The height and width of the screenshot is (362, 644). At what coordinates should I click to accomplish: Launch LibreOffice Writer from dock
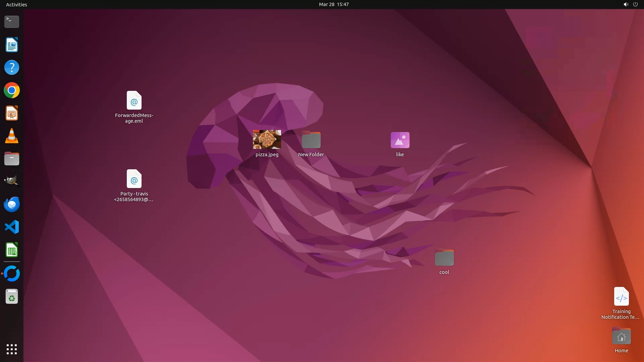click(x=12, y=45)
